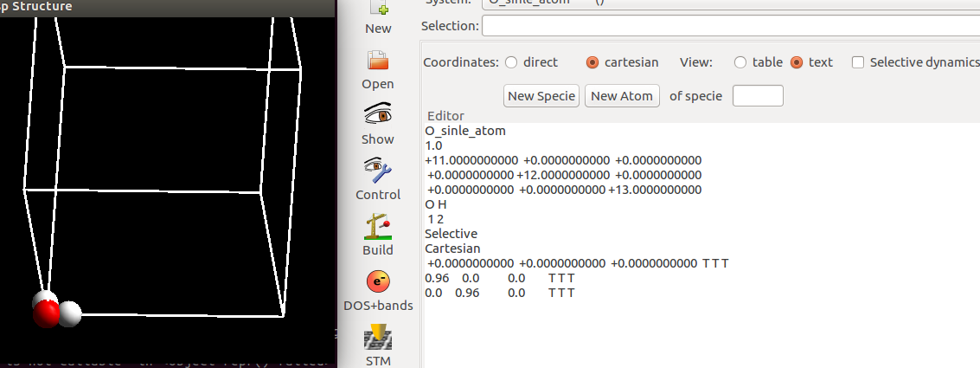Select the Build crane icon

[x=378, y=226]
